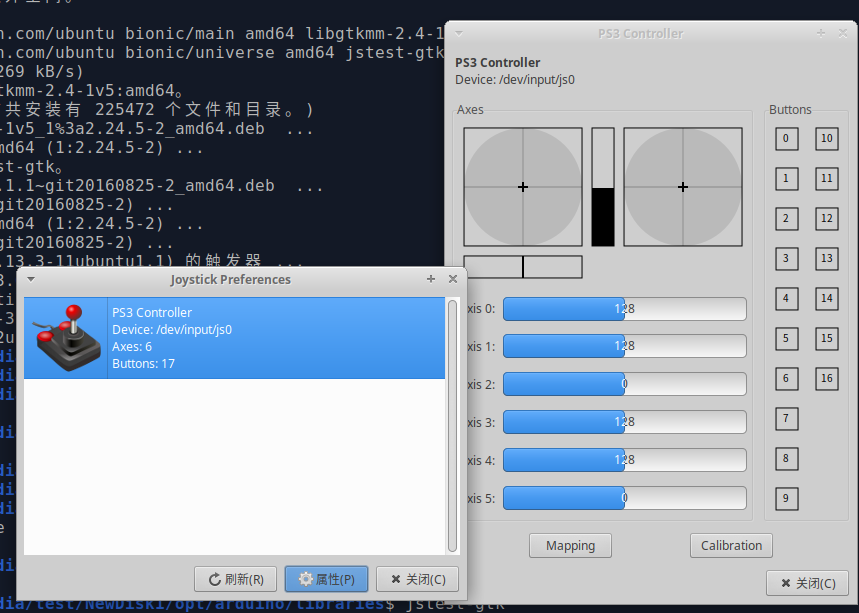The height and width of the screenshot is (613, 859).
Task: Click the 属性(P) properties button
Action: (x=327, y=579)
